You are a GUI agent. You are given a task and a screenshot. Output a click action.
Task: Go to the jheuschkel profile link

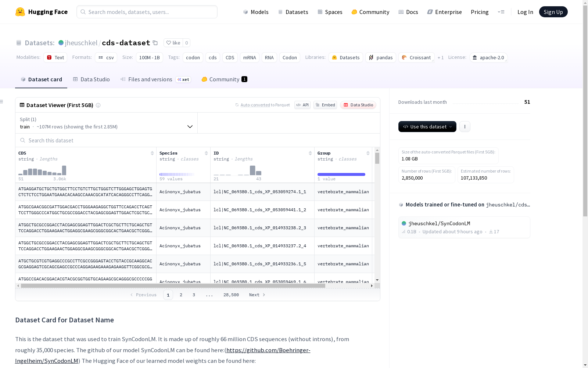click(x=81, y=43)
